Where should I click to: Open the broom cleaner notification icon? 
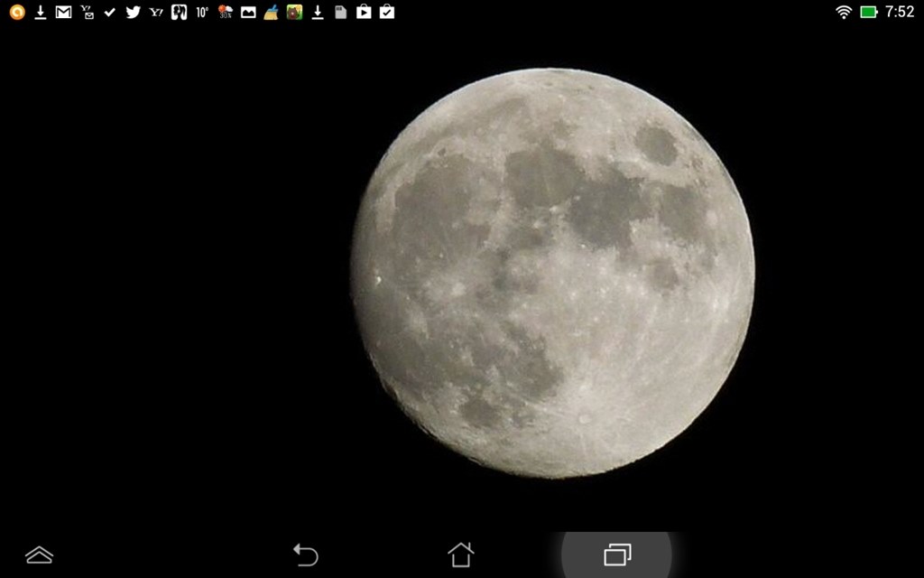[271, 12]
